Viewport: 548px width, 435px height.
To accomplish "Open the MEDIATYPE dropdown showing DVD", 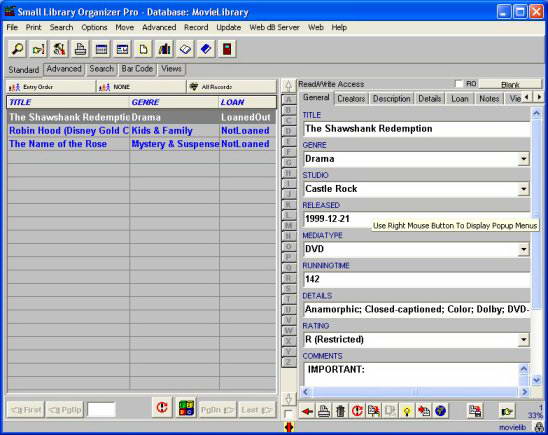I will [523, 249].
